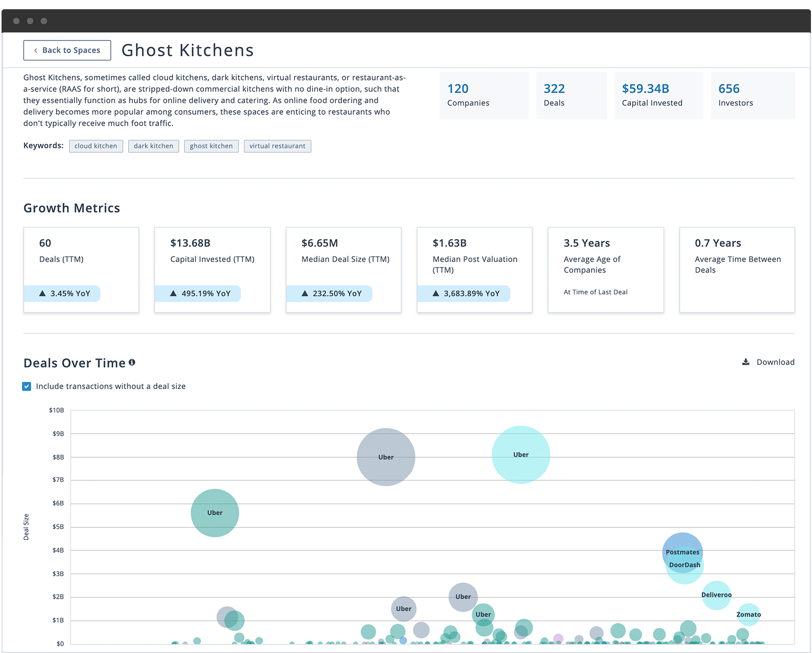The image size is (812, 653).
Task: Click the Deals Over Time heading
Action: click(74, 363)
